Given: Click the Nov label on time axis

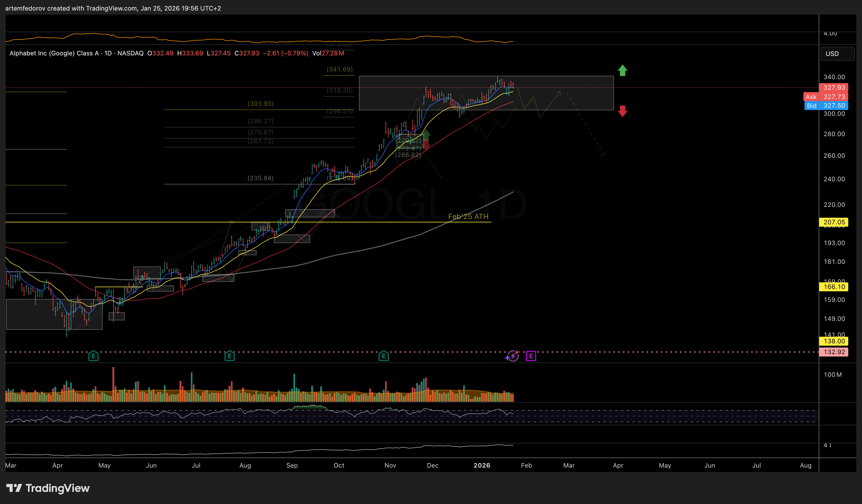Looking at the screenshot, I should click(390, 465).
